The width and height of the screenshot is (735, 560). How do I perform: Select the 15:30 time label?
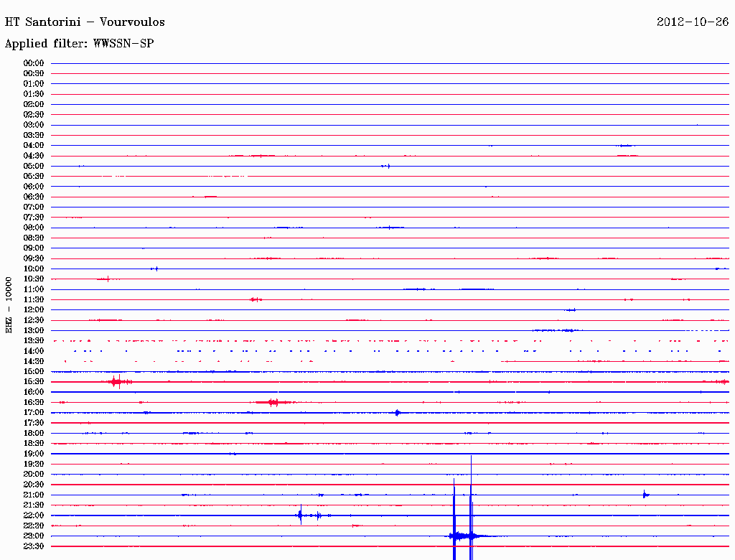pyautogui.click(x=34, y=382)
